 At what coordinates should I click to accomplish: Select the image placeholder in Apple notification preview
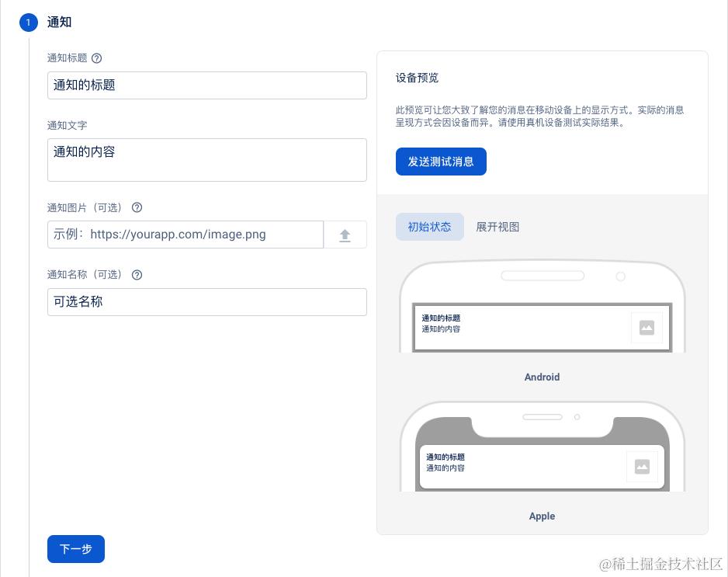tap(643, 467)
